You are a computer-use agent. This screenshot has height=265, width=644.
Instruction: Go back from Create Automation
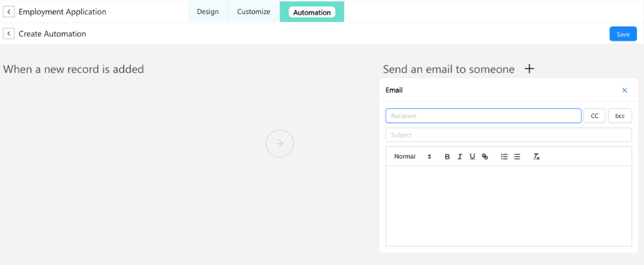(x=8, y=34)
